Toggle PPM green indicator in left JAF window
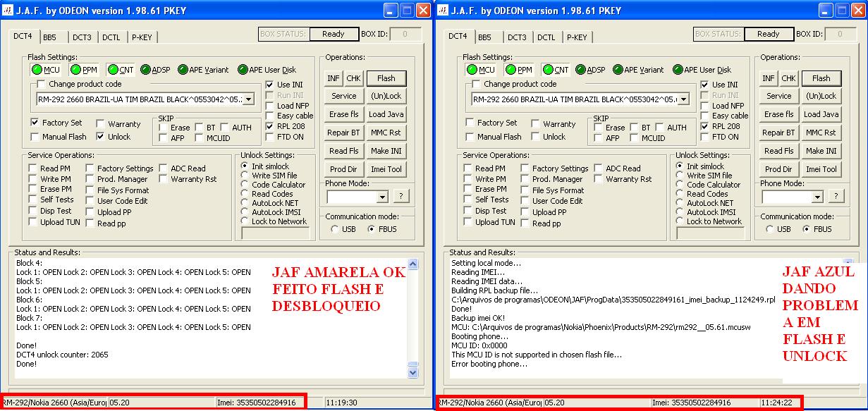Image resolution: width=868 pixels, height=411 pixels. (x=75, y=70)
